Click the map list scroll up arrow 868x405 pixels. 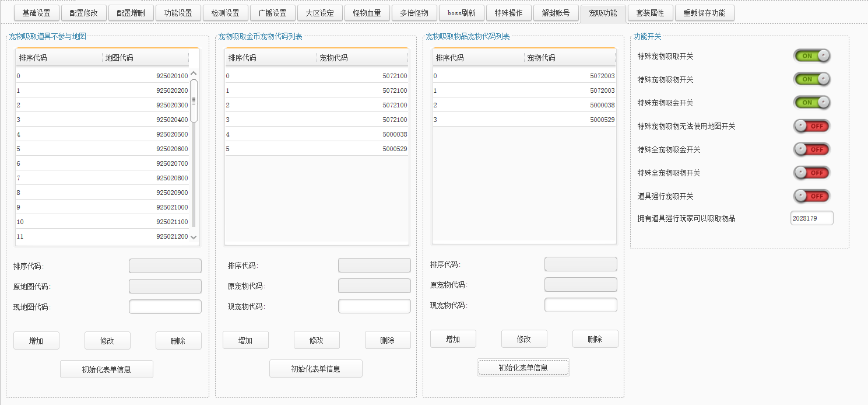coord(194,74)
